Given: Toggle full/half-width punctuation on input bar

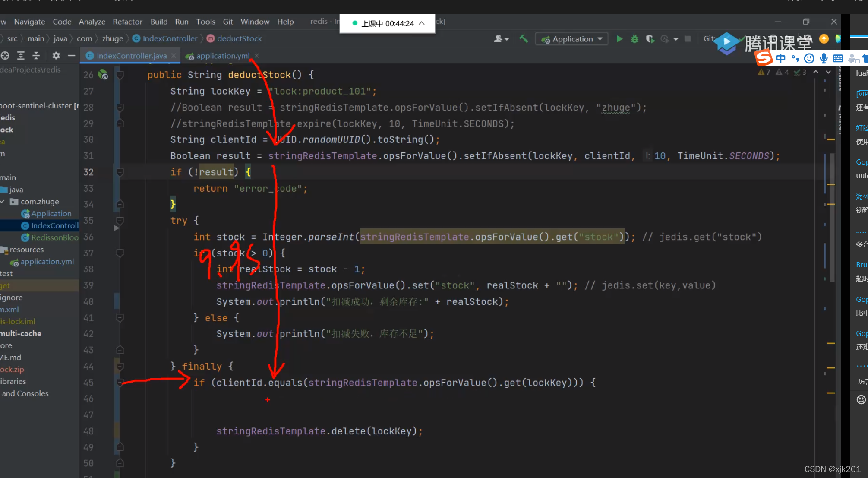Looking at the screenshot, I should (795, 58).
